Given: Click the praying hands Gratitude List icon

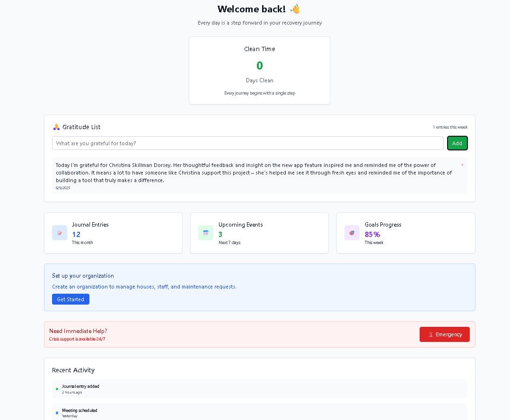Looking at the screenshot, I should tap(56, 127).
